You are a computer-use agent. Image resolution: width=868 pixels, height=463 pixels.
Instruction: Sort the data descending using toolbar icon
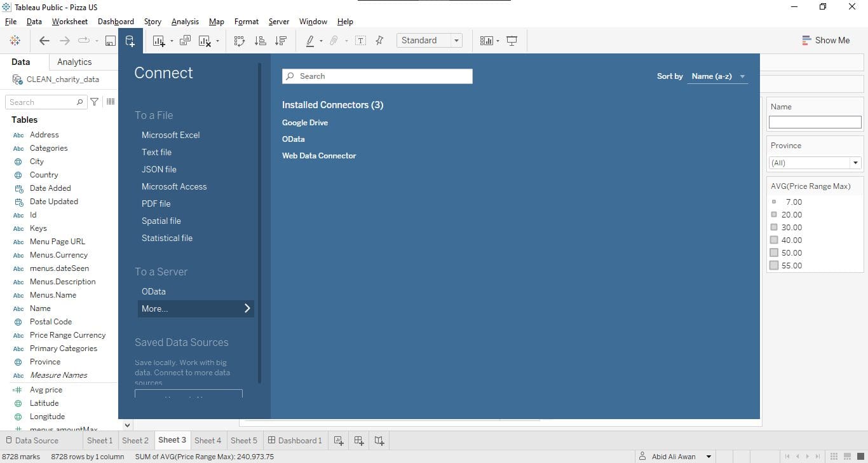click(280, 40)
